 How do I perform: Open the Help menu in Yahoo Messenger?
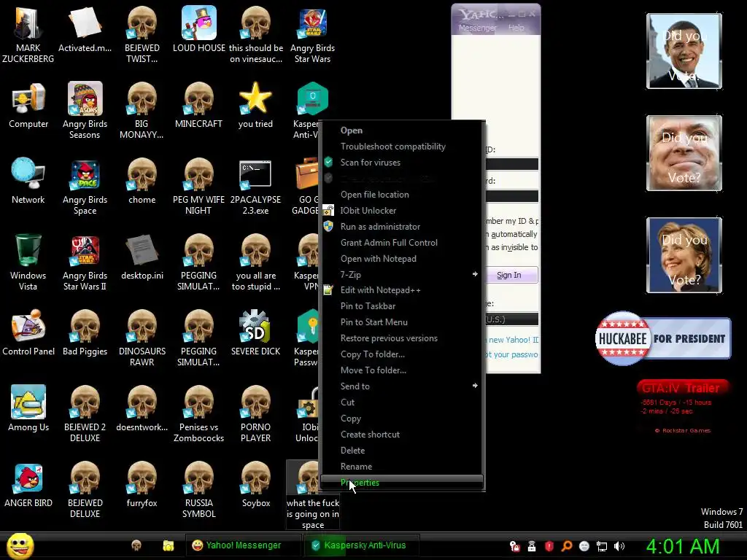(516, 28)
